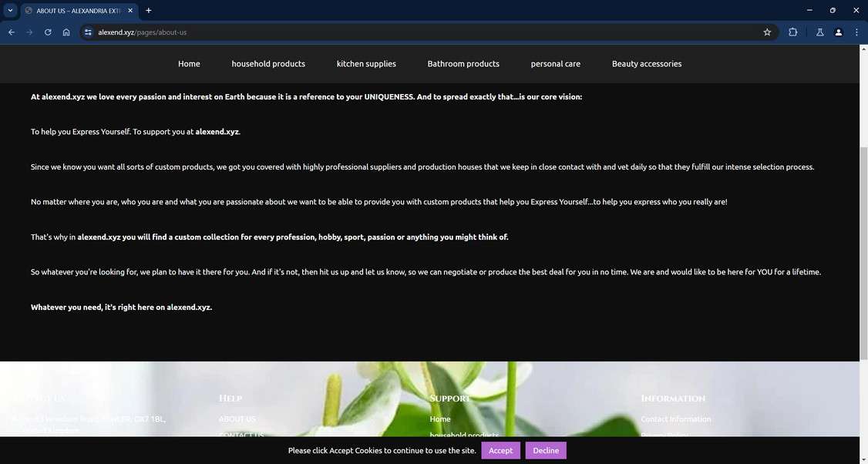Viewport: 868px width, 464px height.
Task: Open the Beauty accessories menu item
Action: coord(647,64)
